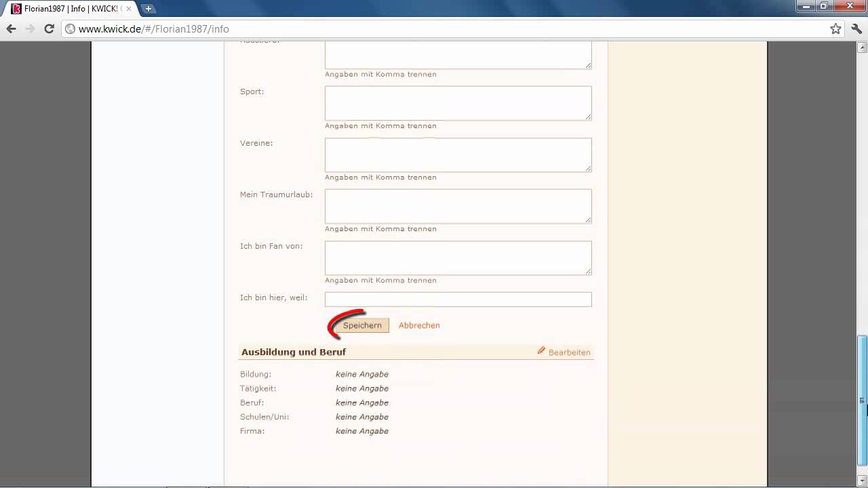Click the Ausbildung und Beruf heading
The image size is (868, 488).
pos(294,352)
